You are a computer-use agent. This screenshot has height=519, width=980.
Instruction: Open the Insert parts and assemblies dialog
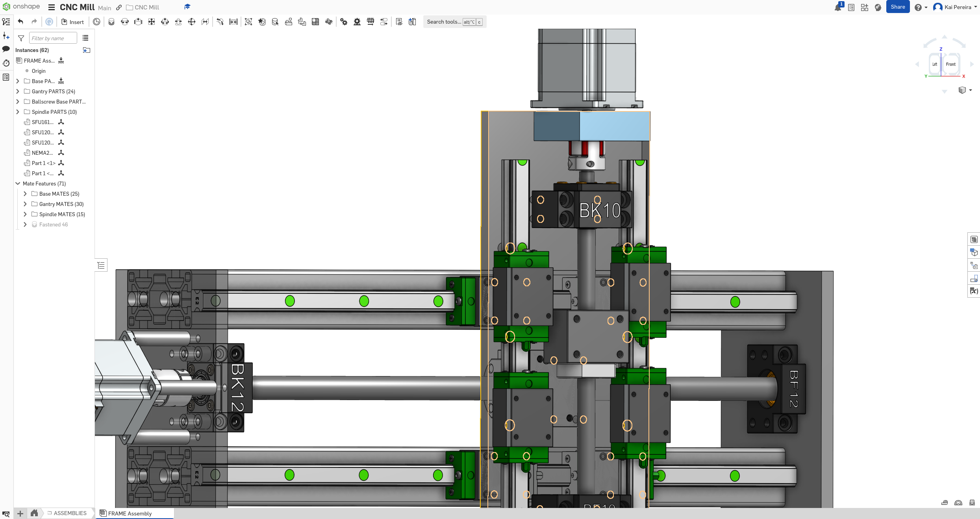73,22
